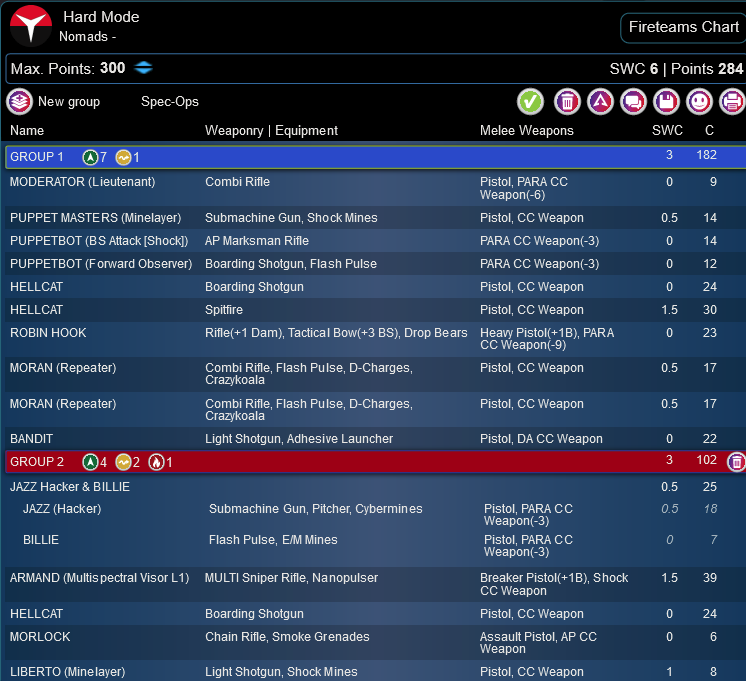Click GROUP 1 irregular orders icon
746x681 pixels.
tap(123, 157)
